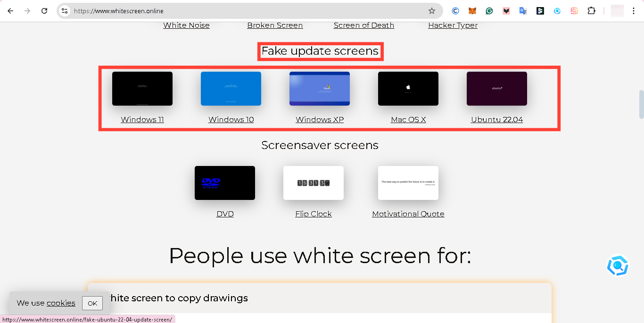Click the 'People use white screen for:' heading
644x323 pixels.
click(x=320, y=256)
